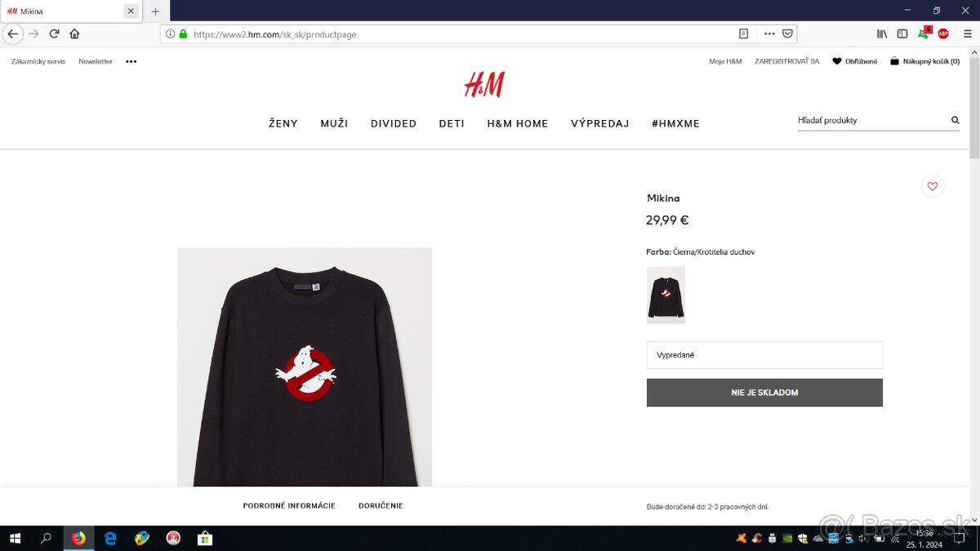Click the NIE JE SKLADOM button
Screen dimensions: 980x551
764,393
